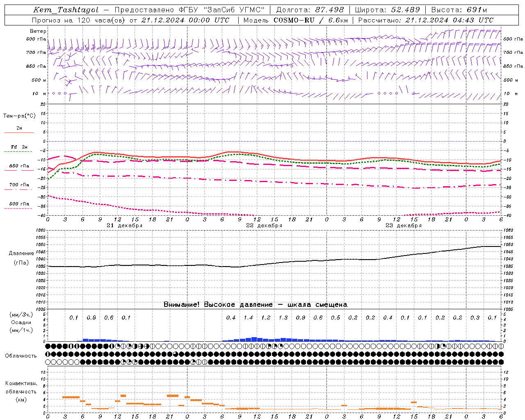The image size is (525, 420).
Task: Click the '2м' temperature legend entry
Action: point(19,128)
